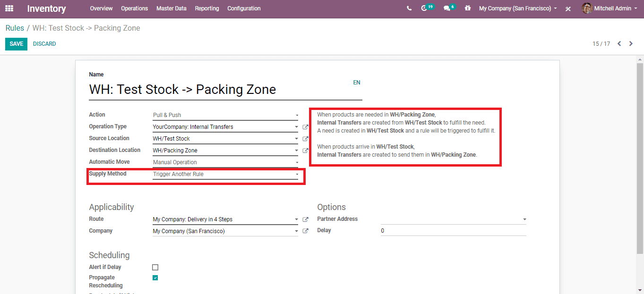644x294 pixels.
Task: Click the phone call icon
Action: tap(409, 8)
